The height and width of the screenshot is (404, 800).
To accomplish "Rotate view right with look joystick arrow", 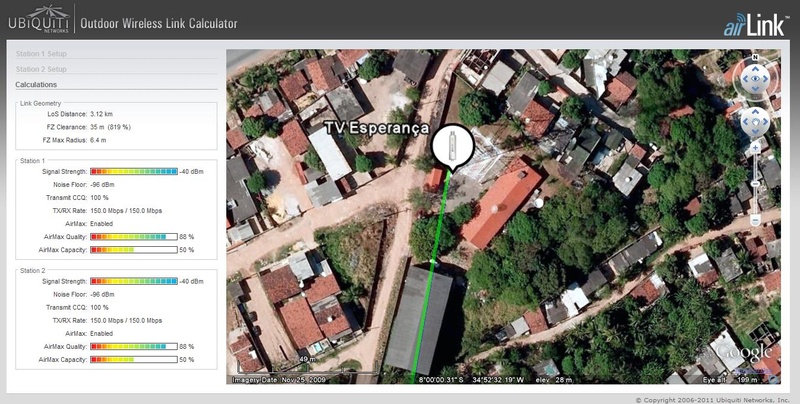I will coord(765,79).
